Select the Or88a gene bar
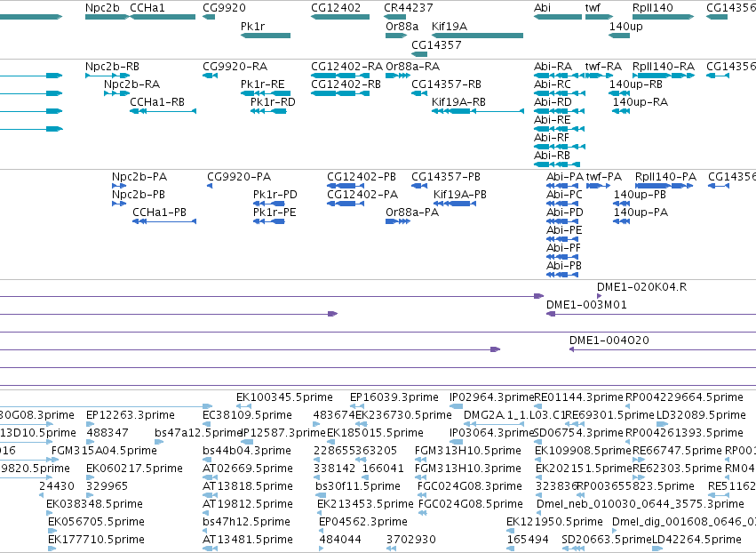 pos(396,36)
